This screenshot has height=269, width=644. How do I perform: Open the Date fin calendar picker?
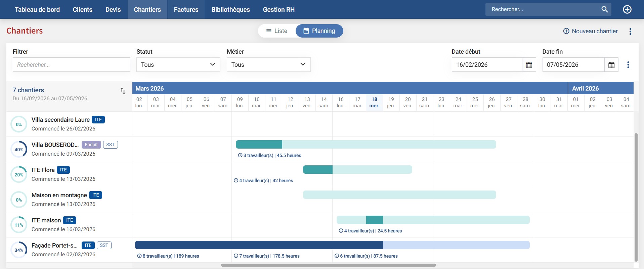(611, 65)
